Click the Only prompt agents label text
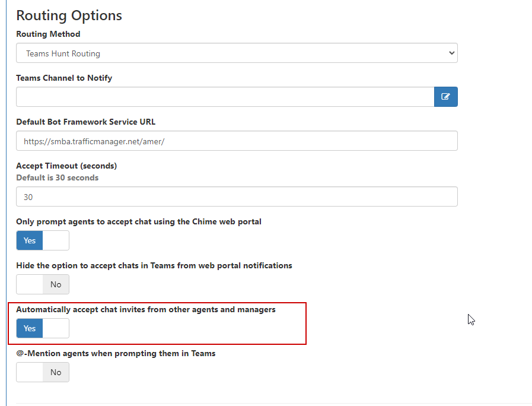 139,221
